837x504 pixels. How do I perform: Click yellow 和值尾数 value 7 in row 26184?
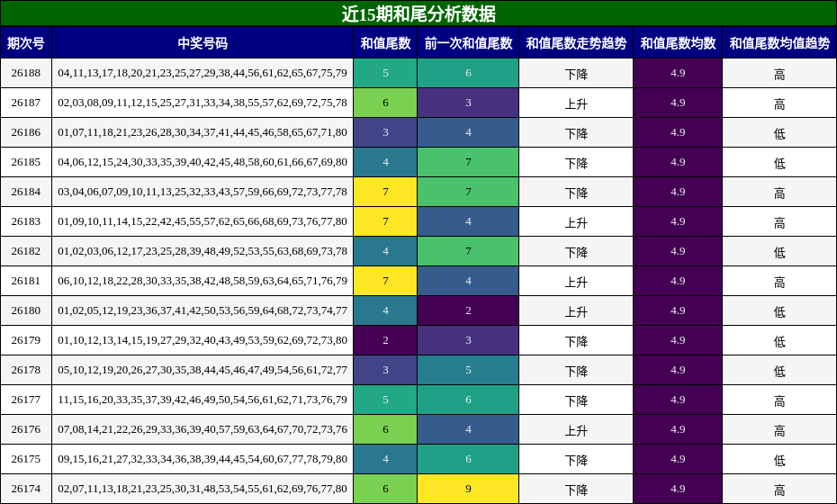pos(385,192)
